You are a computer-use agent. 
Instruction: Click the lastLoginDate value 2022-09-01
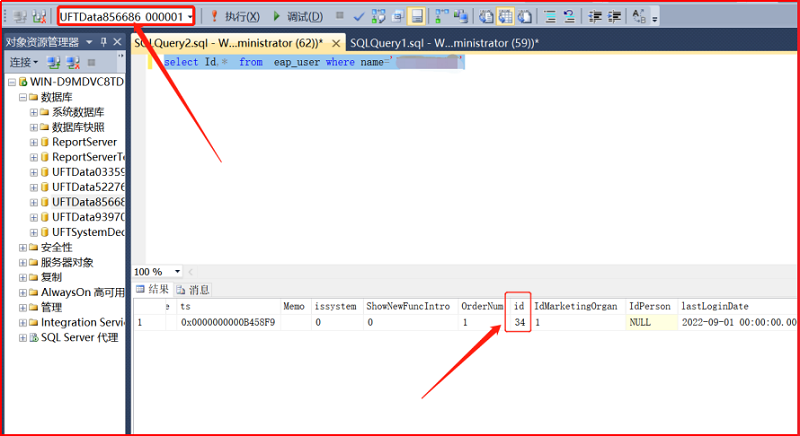tap(738, 322)
